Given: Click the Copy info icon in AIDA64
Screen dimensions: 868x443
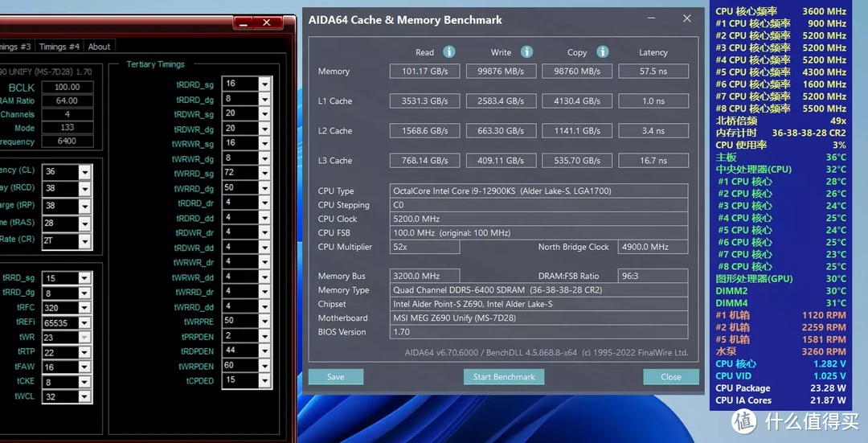Looking at the screenshot, I should (602, 52).
